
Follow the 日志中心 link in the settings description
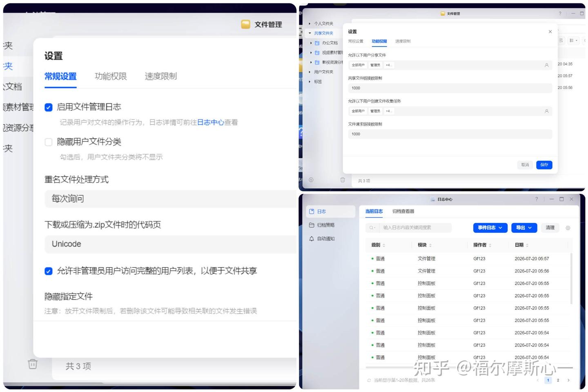point(211,122)
